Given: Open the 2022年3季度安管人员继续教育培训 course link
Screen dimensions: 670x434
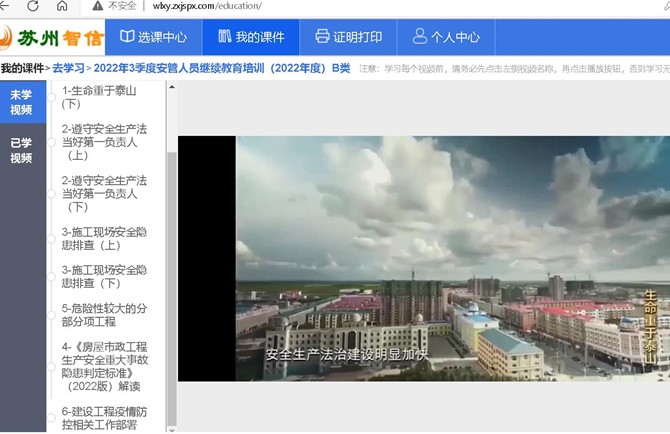Looking at the screenshot, I should (x=221, y=69).
